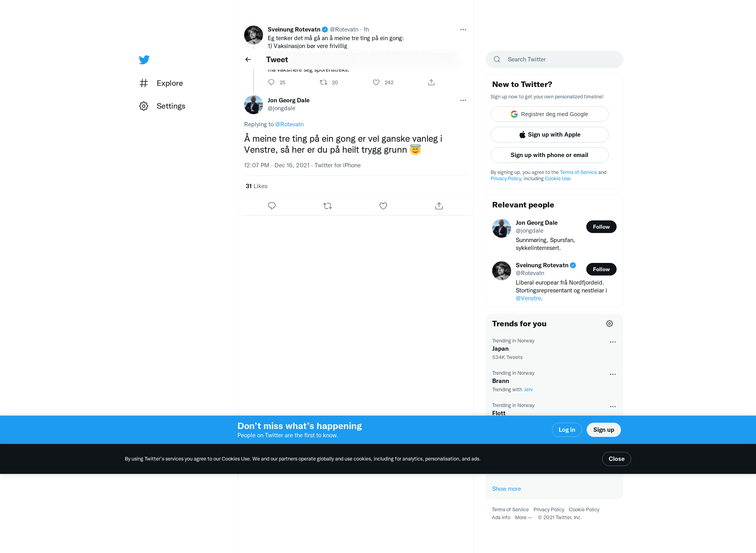Open Trends for you settings gear
Image resolution: width=756 pixels, height=553 pixels.
[610, 324]
